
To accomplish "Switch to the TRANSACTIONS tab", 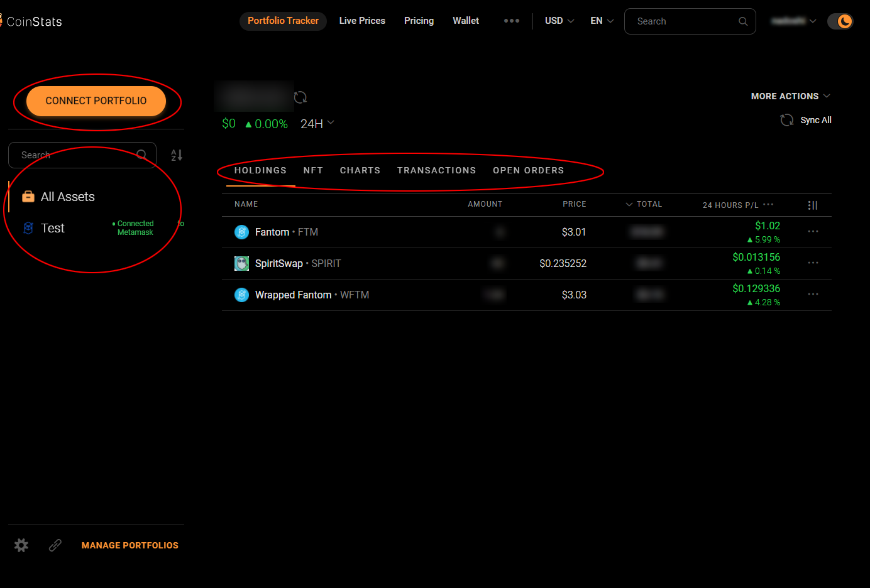I will click(x=437, y=170).
